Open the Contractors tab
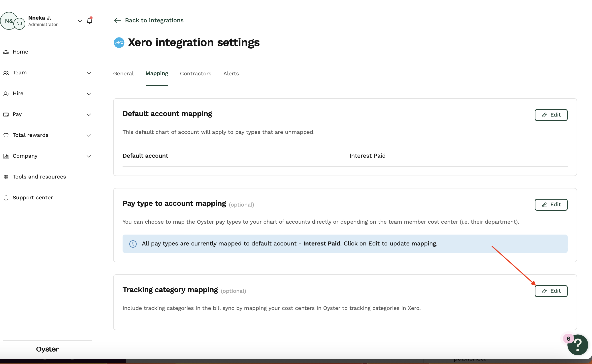This screenshot has height=364, width=592. 196,74
